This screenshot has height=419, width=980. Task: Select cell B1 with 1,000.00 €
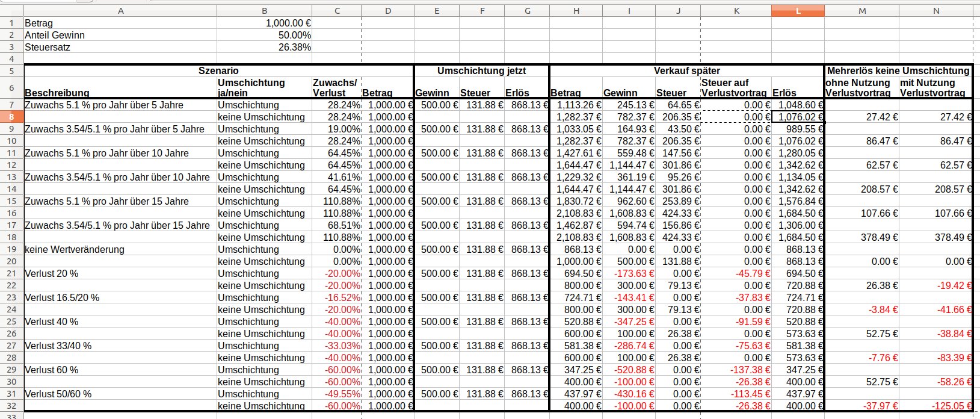coord(264,23)
